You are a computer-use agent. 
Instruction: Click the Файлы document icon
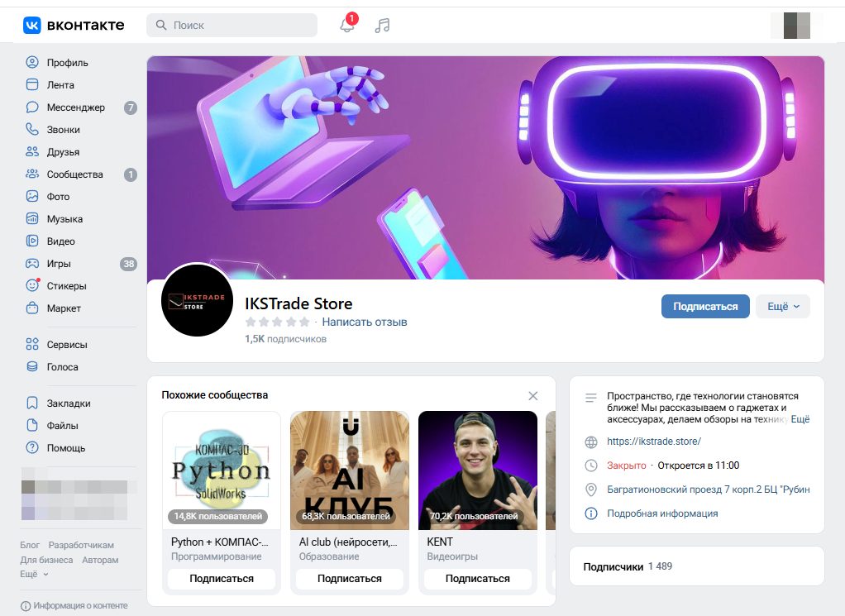[x=32, y=425]
